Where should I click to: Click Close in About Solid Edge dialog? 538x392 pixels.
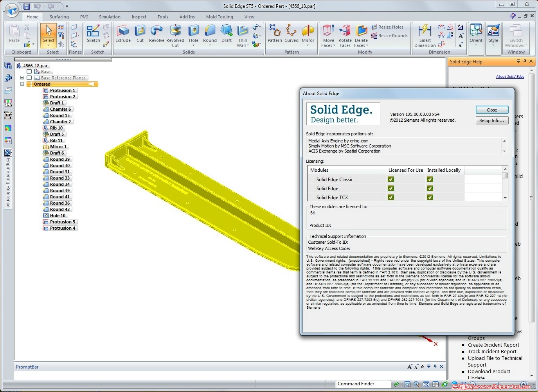point(492,110)
